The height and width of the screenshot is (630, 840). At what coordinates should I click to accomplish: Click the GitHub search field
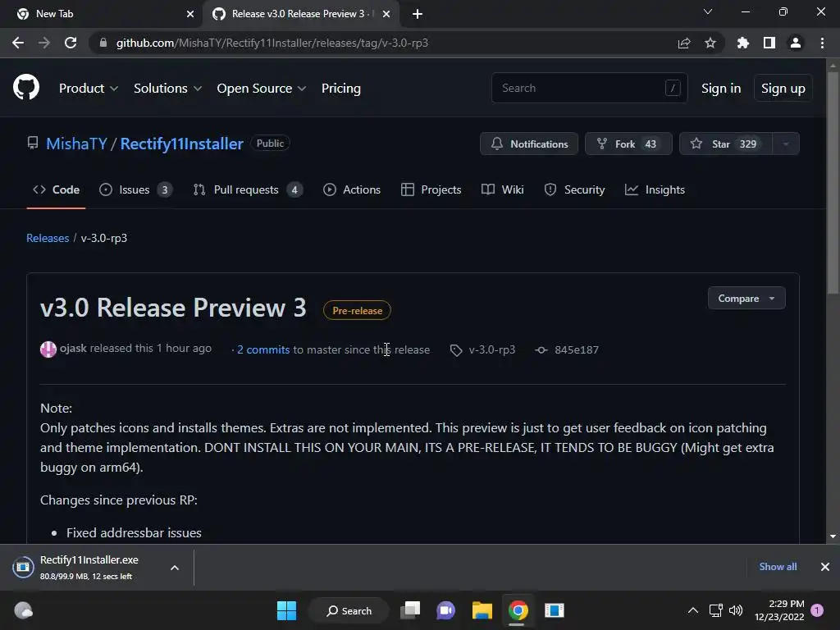(x=589, y=88)
